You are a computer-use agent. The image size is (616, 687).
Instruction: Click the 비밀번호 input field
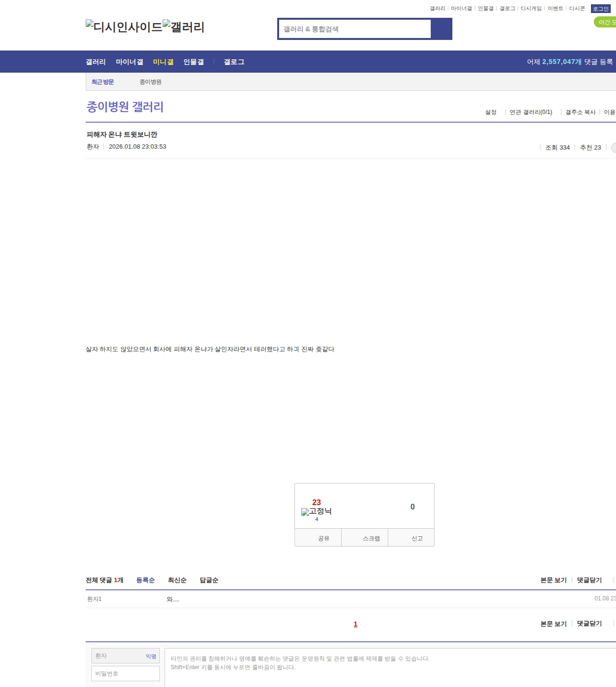click(126, 674)
